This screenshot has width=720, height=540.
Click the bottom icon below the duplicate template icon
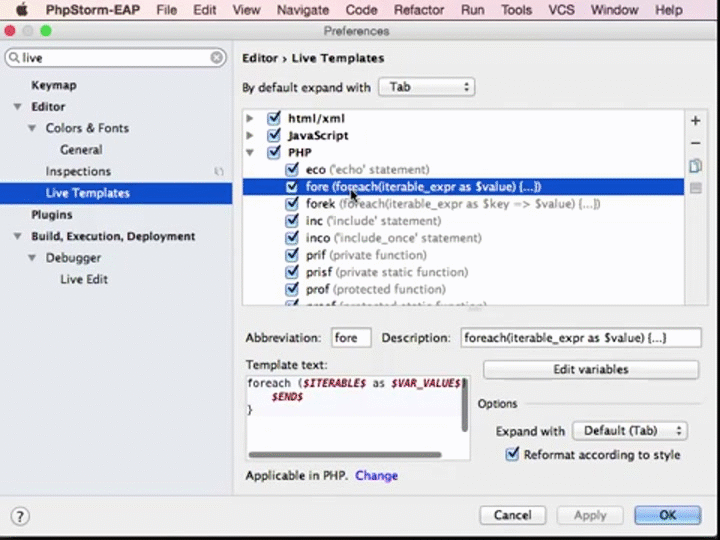(x=695, y=188)
